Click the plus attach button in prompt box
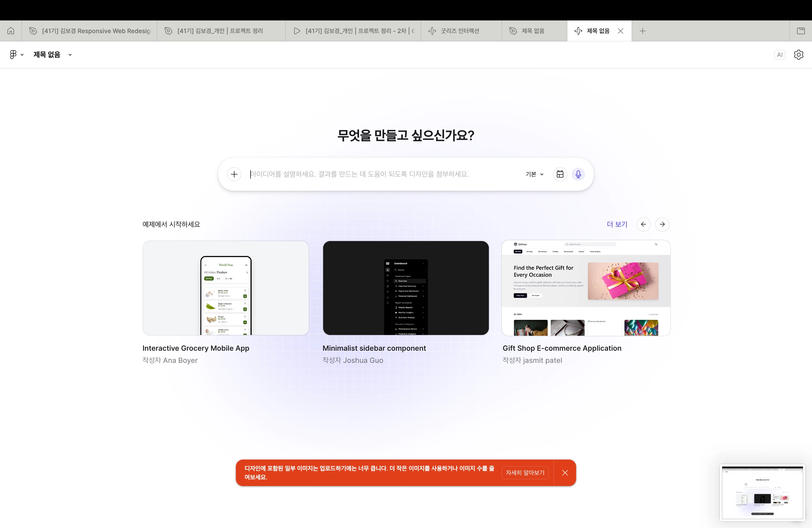 pyautogui.click(x=234, y=174)
